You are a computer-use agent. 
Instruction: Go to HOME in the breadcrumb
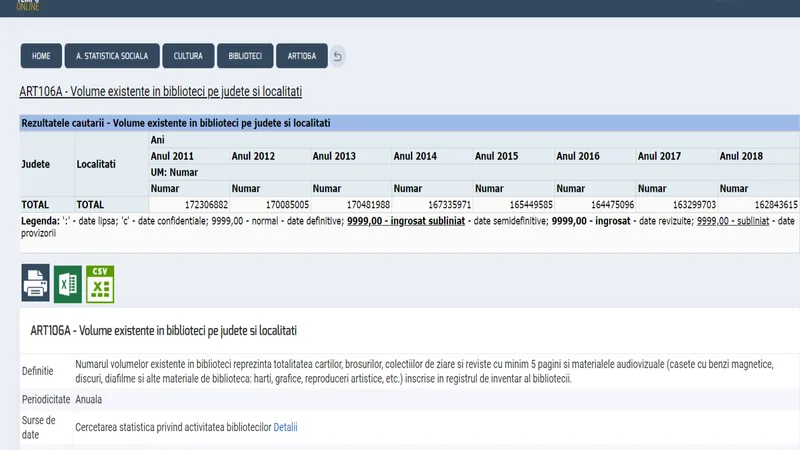click(x=41, y=56)
